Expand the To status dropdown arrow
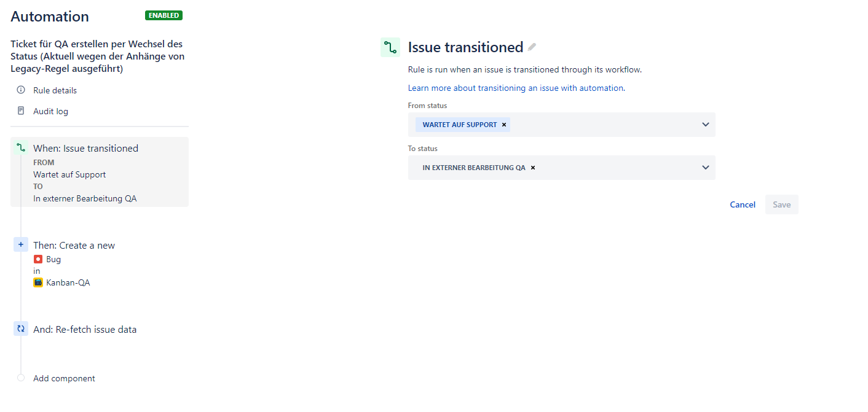This screenshot has width=868, height=412. (x=706, y=168)
